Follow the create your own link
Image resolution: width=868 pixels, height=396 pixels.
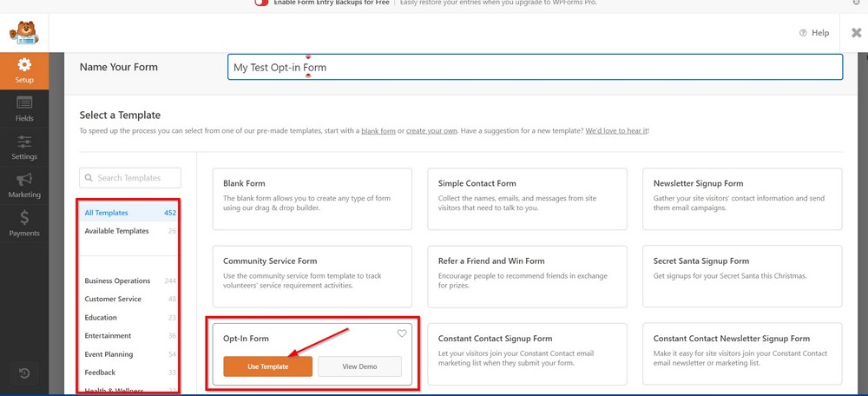[431, 131]
